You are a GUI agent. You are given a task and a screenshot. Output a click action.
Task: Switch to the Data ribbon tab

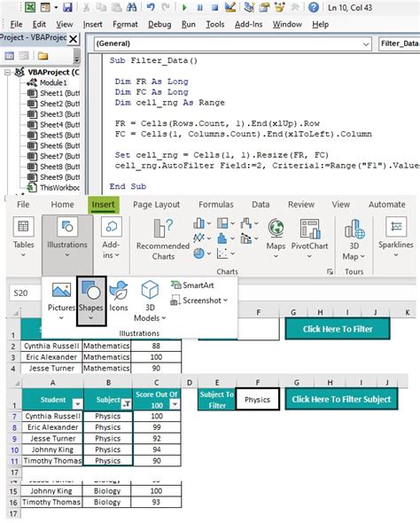[x=261, y=205]
